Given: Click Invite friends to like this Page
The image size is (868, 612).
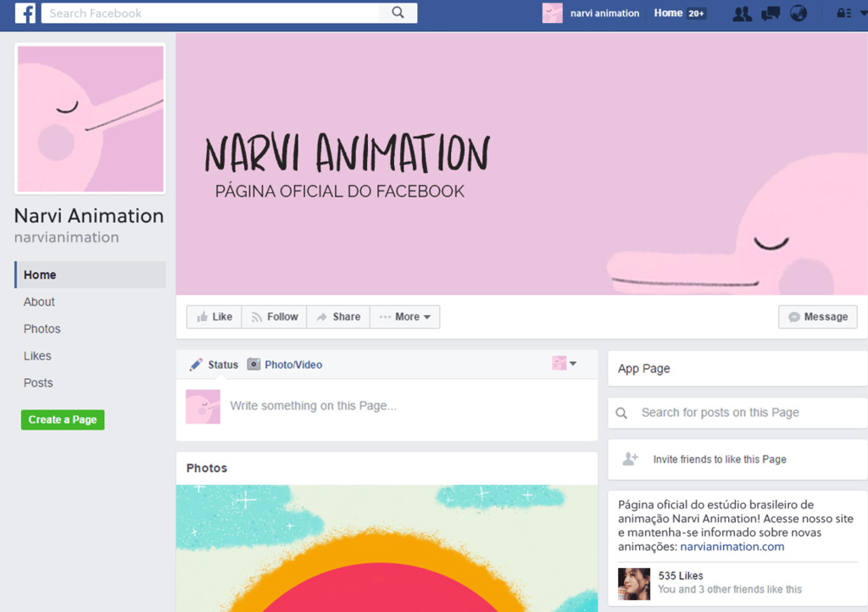Looking at the screenshot, I should tap(720, 459).
